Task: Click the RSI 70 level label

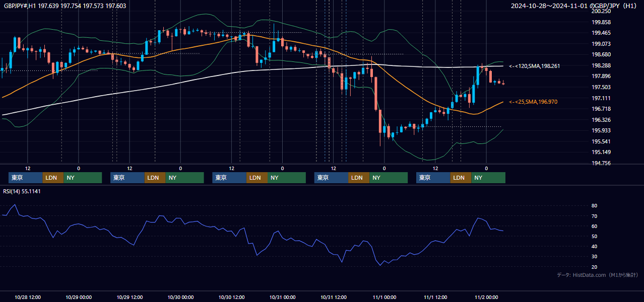Action: point(595,216)
